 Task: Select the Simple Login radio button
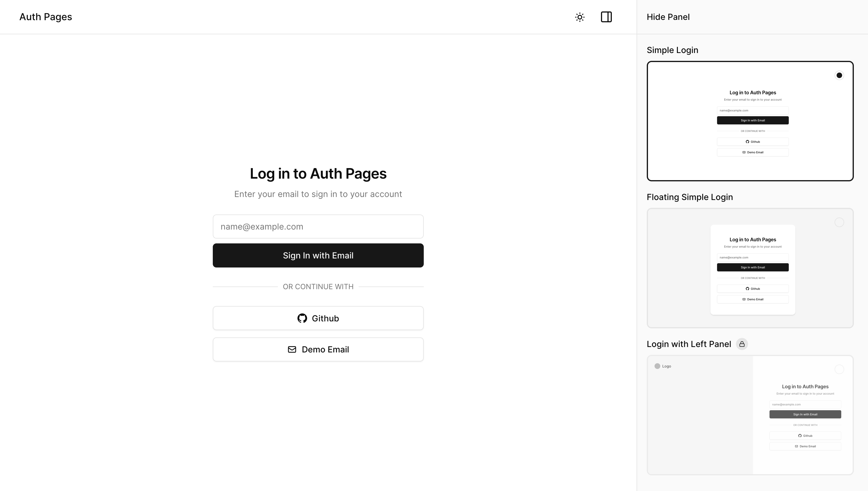(x=839, y=75)
